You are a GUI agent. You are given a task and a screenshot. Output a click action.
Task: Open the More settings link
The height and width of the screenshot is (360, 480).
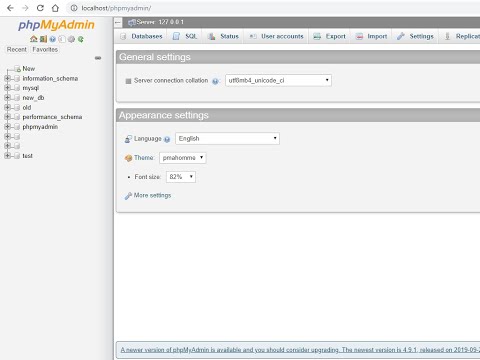click(152, 196)
